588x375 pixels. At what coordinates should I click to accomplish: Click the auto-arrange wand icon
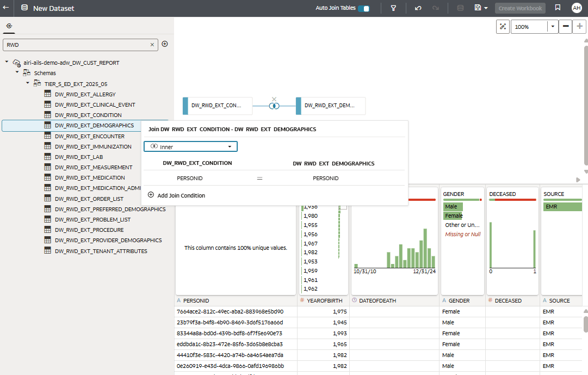coord(503,27)
